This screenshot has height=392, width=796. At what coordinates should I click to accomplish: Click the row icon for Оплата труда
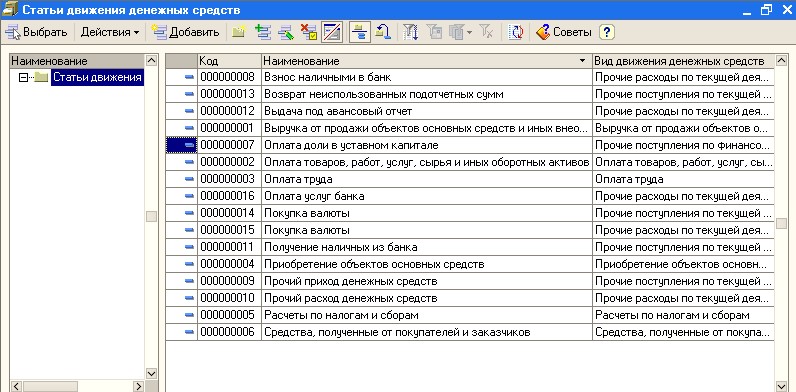coord(189,179)
